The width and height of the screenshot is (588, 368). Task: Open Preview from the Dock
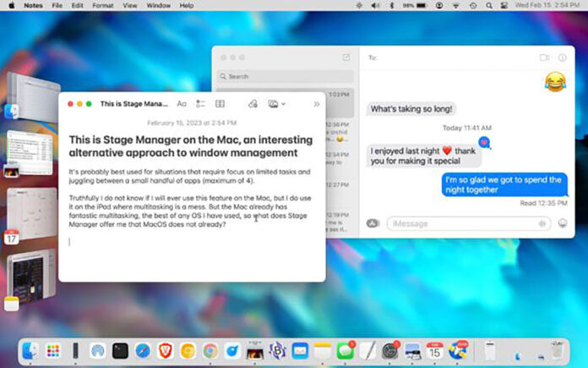pyautogui.click(x=412, y=351)
